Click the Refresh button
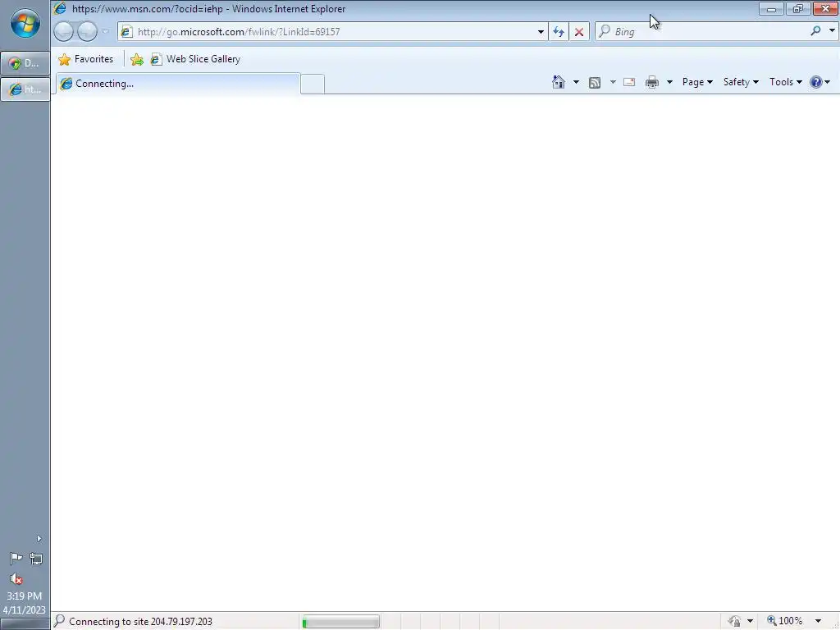Viewport: 840px width, 630px height. tap(559, 32)
